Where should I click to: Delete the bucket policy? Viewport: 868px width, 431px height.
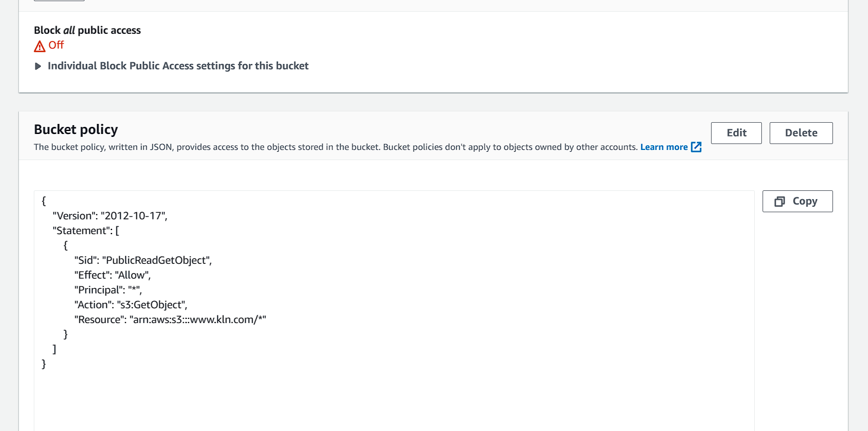[801, 133]
